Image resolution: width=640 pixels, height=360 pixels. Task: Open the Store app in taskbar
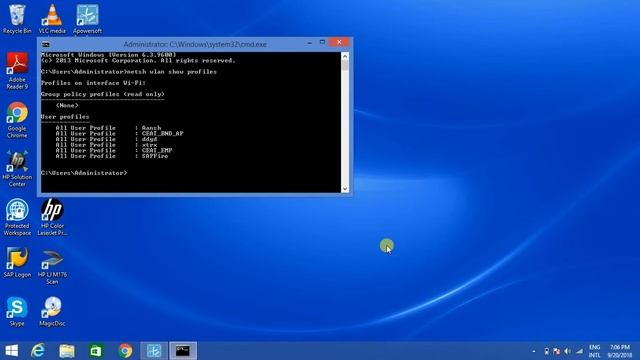(x=96, y=351)
